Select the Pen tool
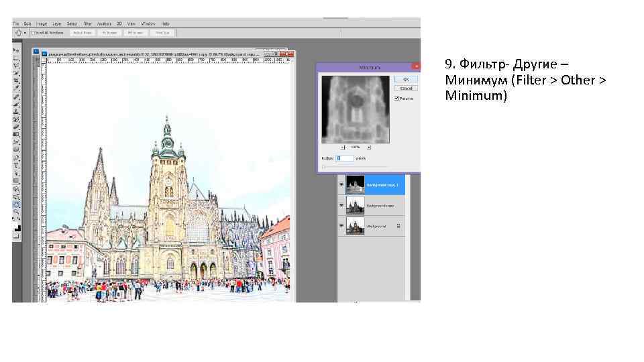 (16, 158)
